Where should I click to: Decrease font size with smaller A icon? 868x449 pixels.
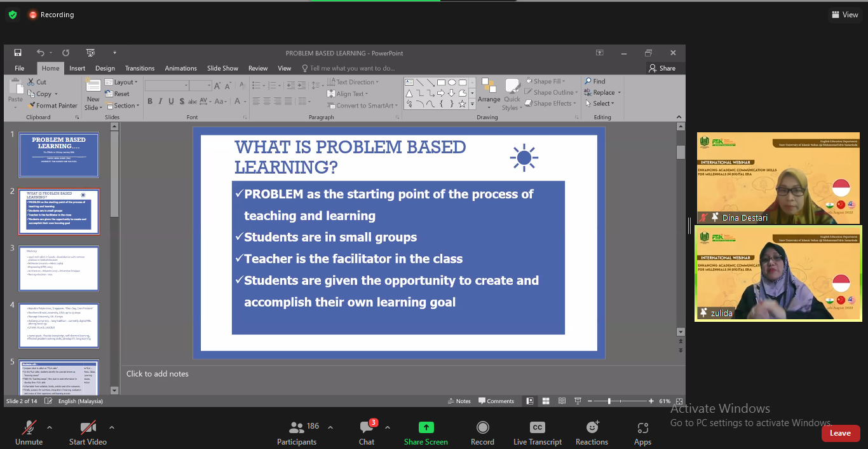click(x=229, y=85)
